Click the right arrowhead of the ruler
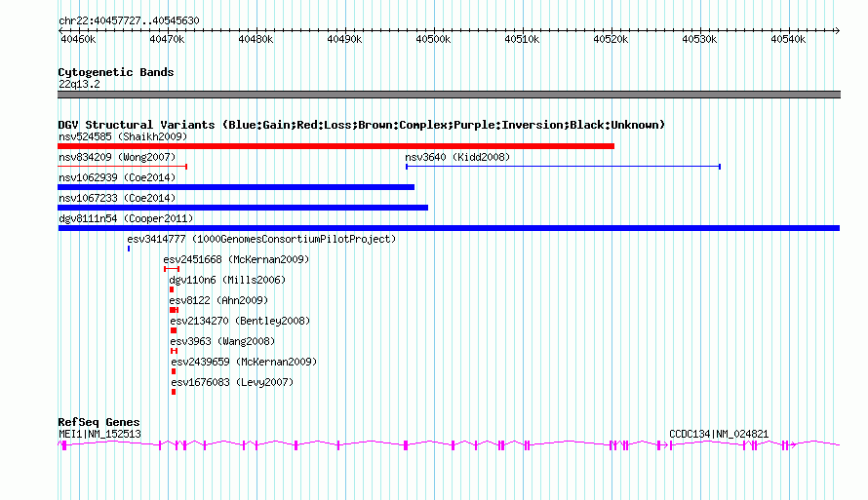The image size is (868, 500). (x=838, y=30)
